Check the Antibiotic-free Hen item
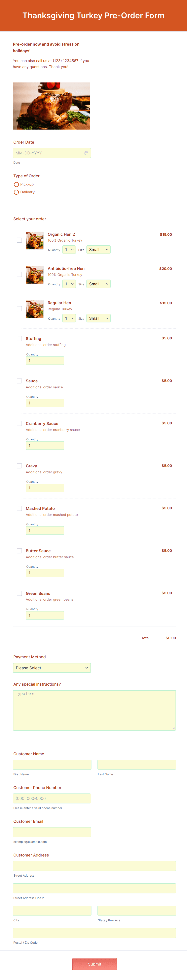187x980 pixels. 20,274
